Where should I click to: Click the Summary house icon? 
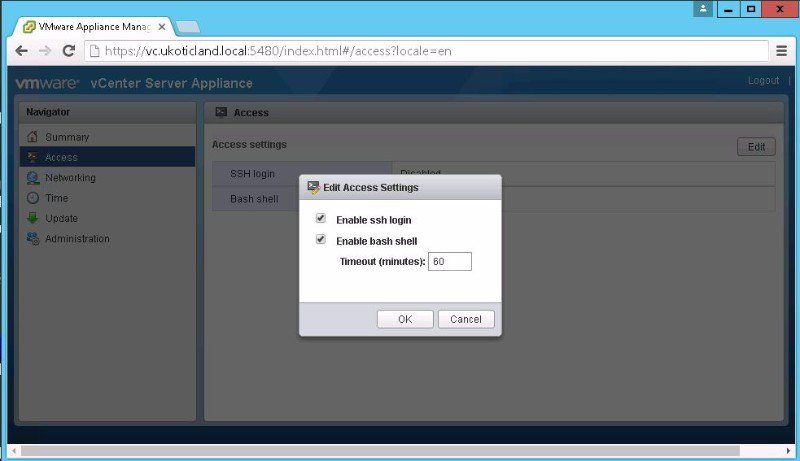point(33,137)
